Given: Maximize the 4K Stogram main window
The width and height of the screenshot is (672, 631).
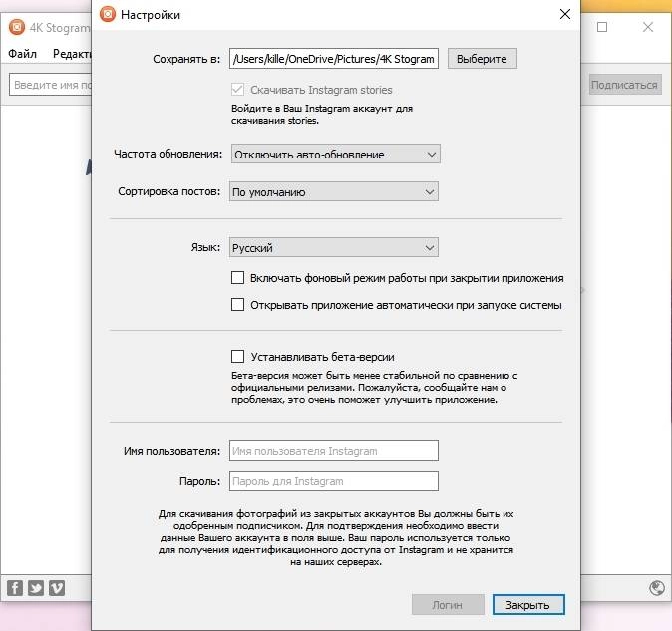Looking at the screenshot, I should pos(602,27).
